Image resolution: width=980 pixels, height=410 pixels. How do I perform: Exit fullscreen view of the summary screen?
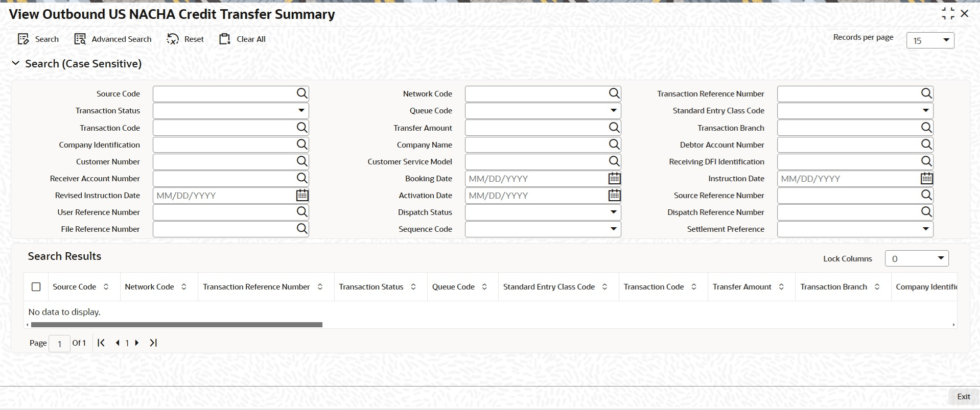(948, 14)
